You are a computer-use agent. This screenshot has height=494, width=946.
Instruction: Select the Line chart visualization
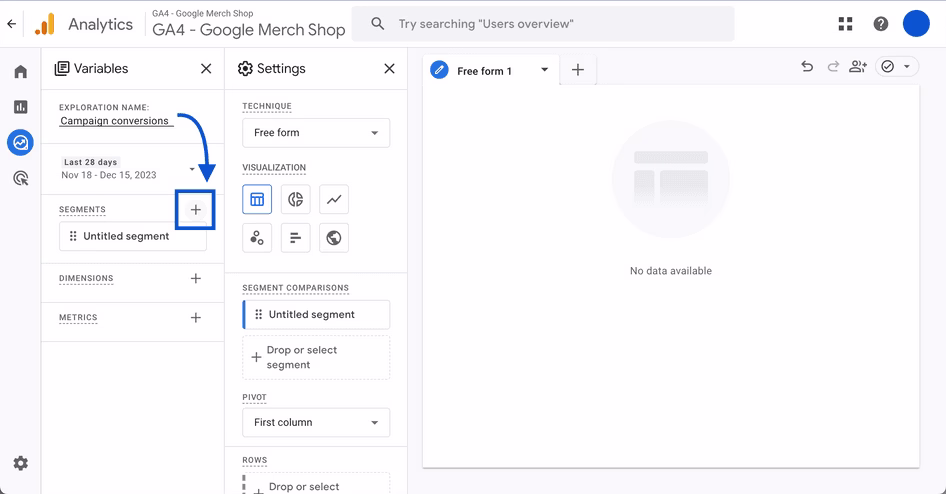tap(334, 199)
